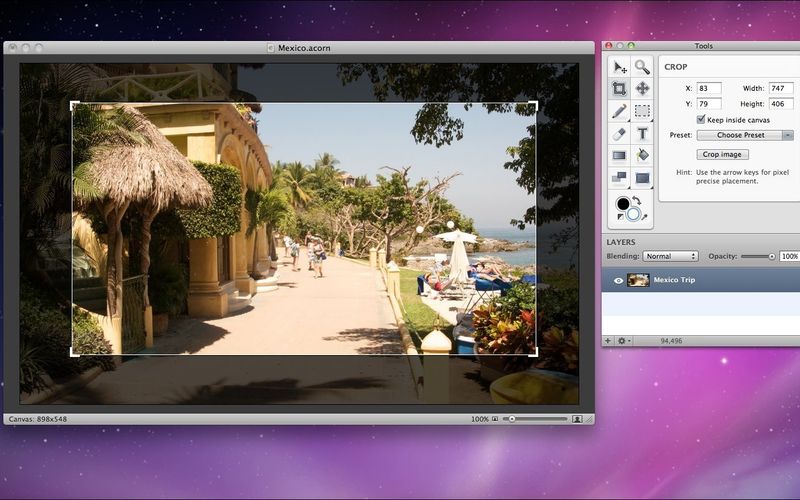The height and width of the screenshot is (500, 800).
Task: Click the 94,496 coordinates readout
Action: click(x=671, y=341)
